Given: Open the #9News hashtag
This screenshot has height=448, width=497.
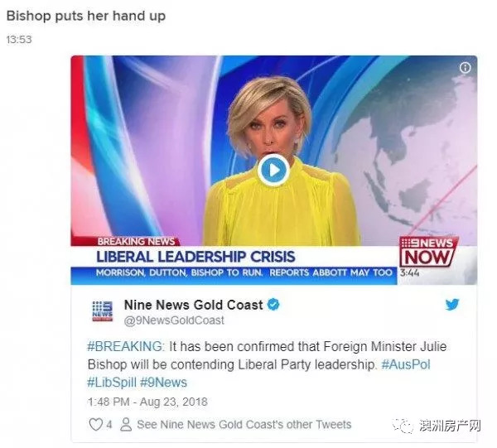Looking at the screenshot, I should (x=163, y=383).
